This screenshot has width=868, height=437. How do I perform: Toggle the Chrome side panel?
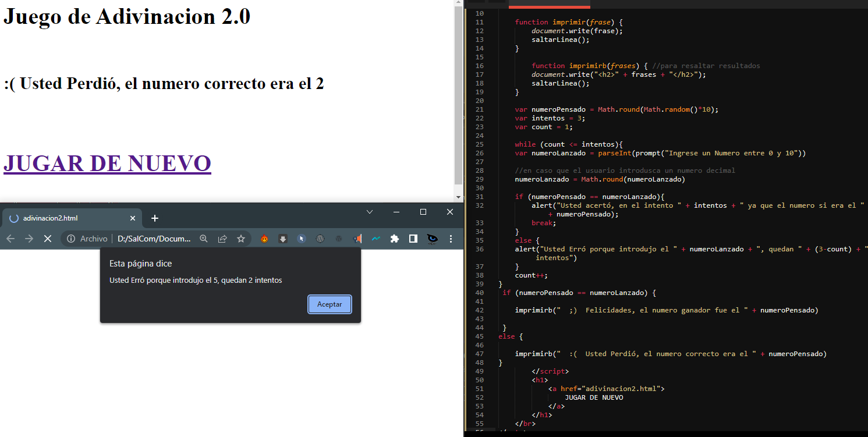click(413, 239)
